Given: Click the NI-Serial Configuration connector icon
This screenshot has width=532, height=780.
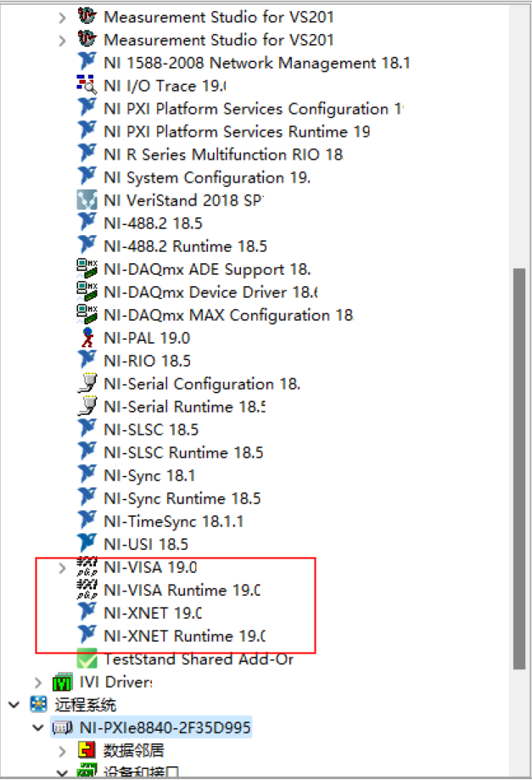Looking at the screenshot, I should tap(87, 383).
